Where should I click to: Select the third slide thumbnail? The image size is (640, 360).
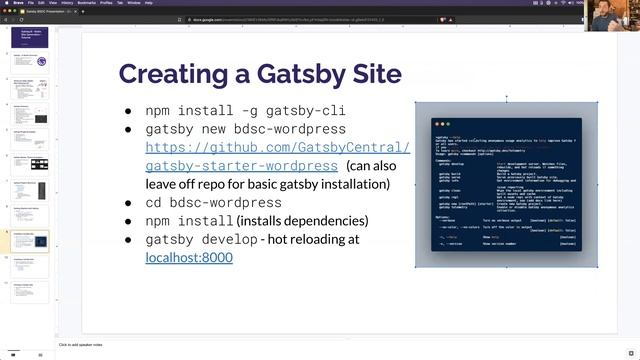tap(30, 88)
